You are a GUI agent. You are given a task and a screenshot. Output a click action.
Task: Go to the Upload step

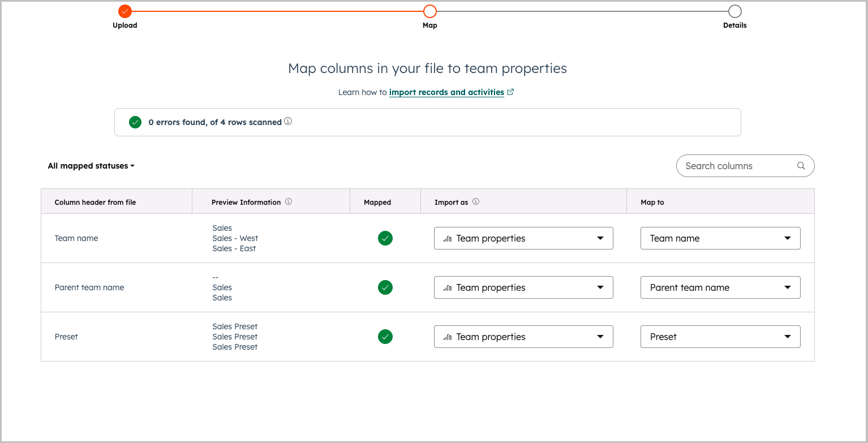pyautogui.click(x=125, y=11)
